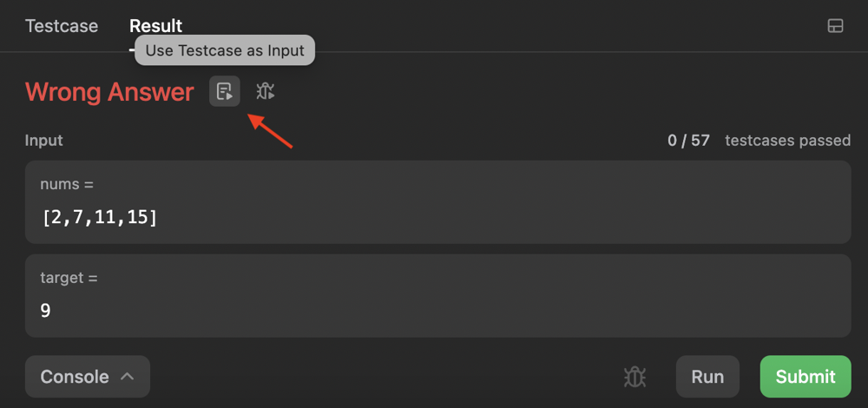Click inside the target input box
Image resolution: width=868 pixels, height=408 pixels.
[x=437, y=296]
